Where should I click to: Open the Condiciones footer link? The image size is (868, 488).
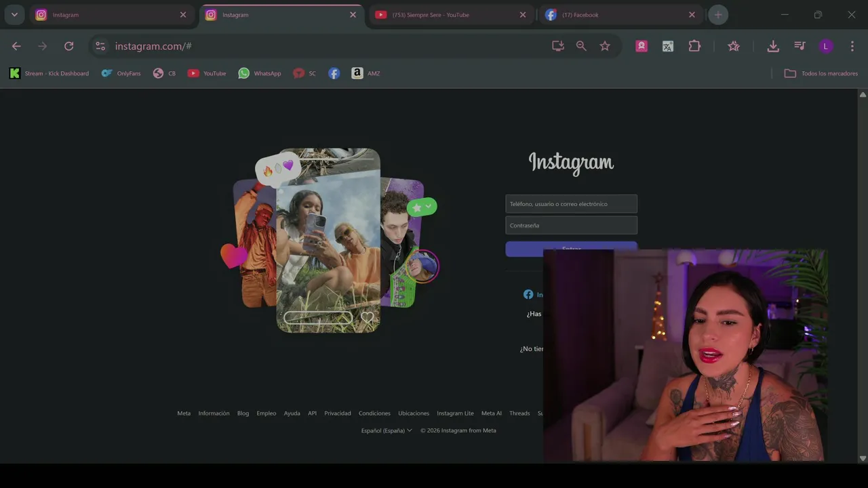374,413
